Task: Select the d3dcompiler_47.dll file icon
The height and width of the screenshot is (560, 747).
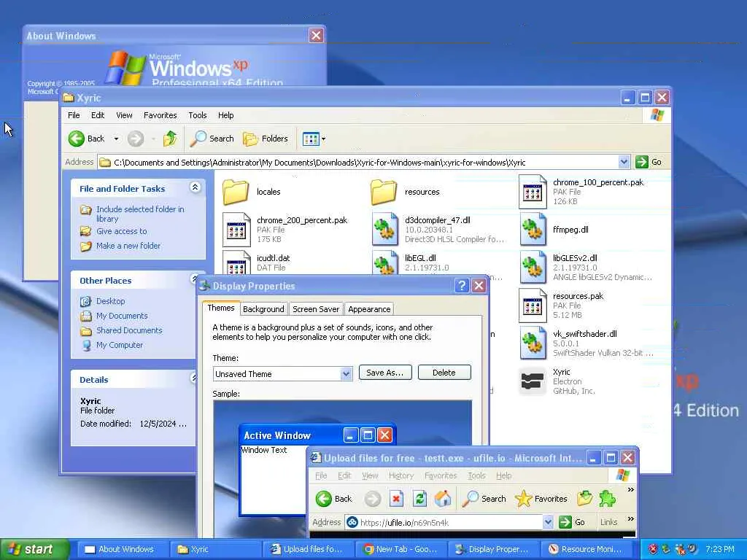Action: tap(384, 230)
